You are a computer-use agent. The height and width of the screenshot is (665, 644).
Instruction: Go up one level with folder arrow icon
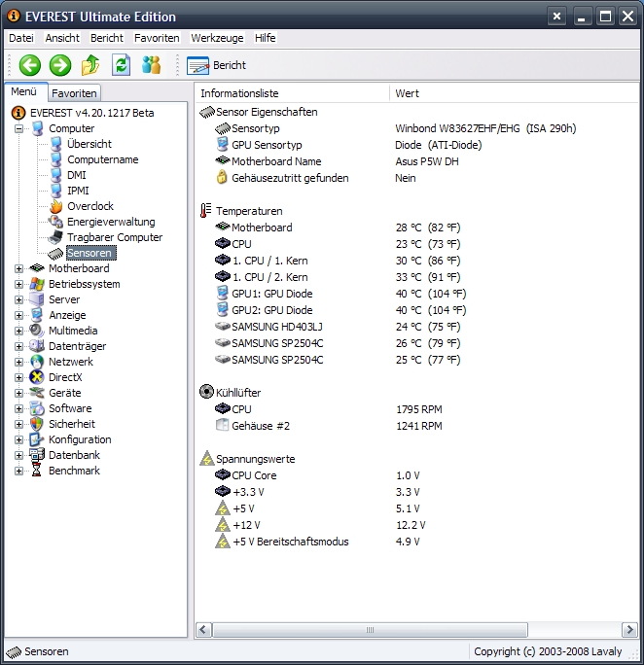(x=90, y=65)
